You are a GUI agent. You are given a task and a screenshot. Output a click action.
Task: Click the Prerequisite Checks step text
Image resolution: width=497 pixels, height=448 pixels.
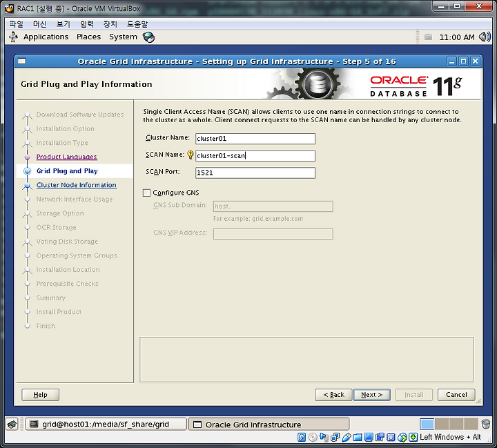[x=67, y=284]
